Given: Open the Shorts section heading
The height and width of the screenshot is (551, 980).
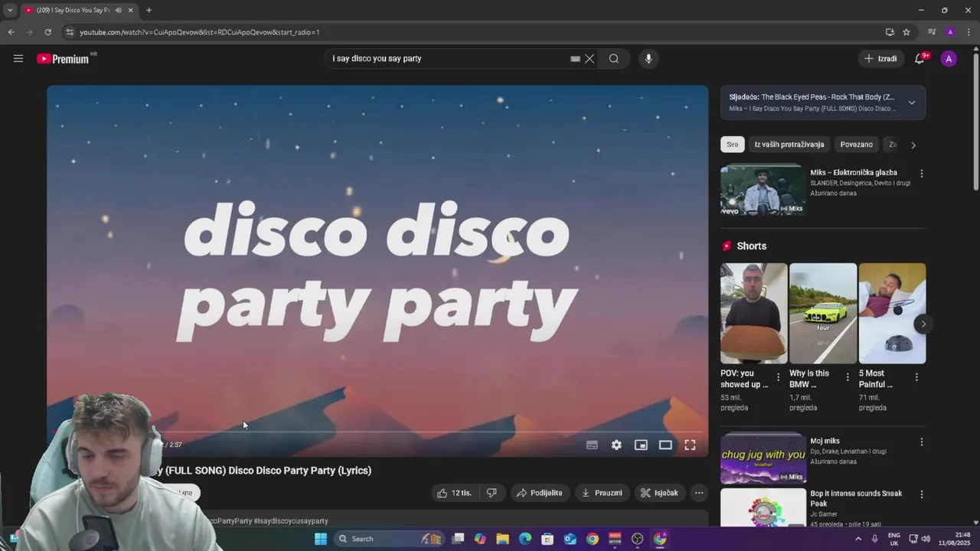Looking at the screenshot, I should (751, 246).
